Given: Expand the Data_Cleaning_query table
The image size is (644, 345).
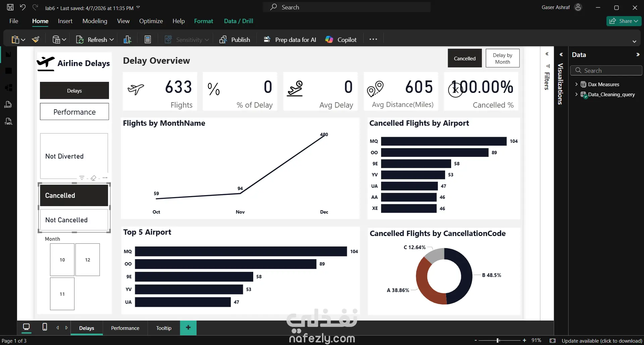Looking at the screenshot, I should pos(576,95).
